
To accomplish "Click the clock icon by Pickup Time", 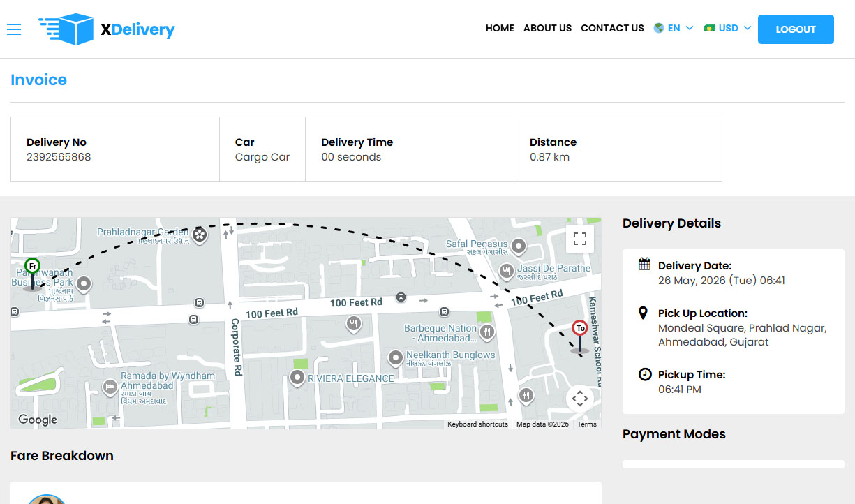I will [x=645, y=374].
